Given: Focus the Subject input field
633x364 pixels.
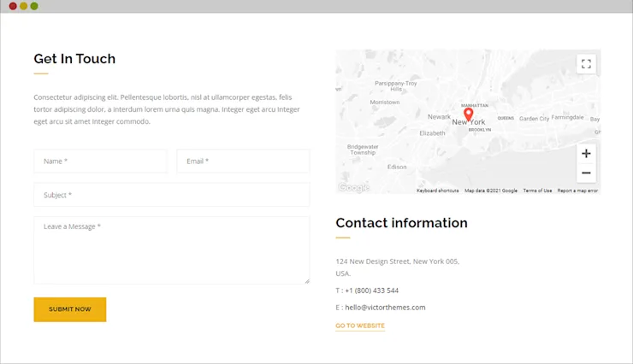Looking at the screenshot, I should pos(172,195).
